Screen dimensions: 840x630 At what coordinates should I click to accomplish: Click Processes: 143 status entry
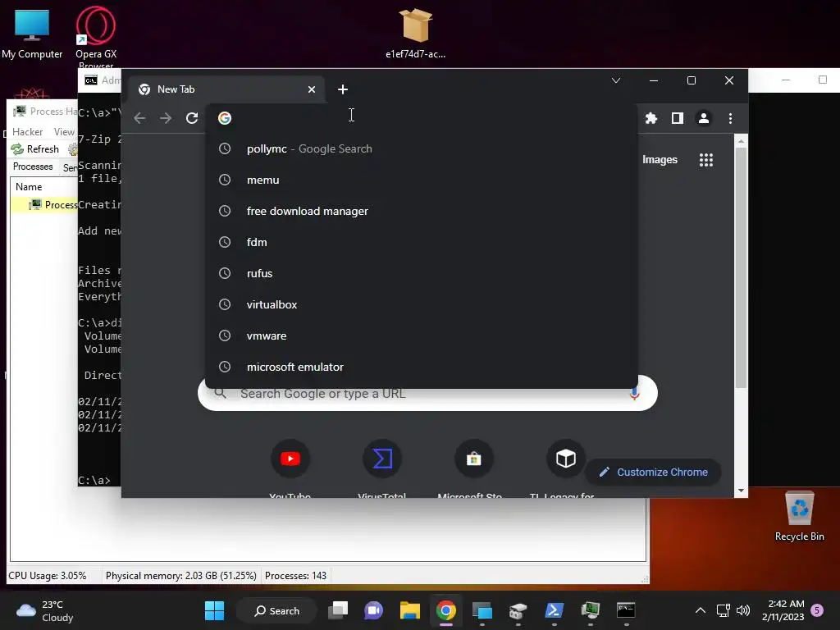(x=295, y=575)
